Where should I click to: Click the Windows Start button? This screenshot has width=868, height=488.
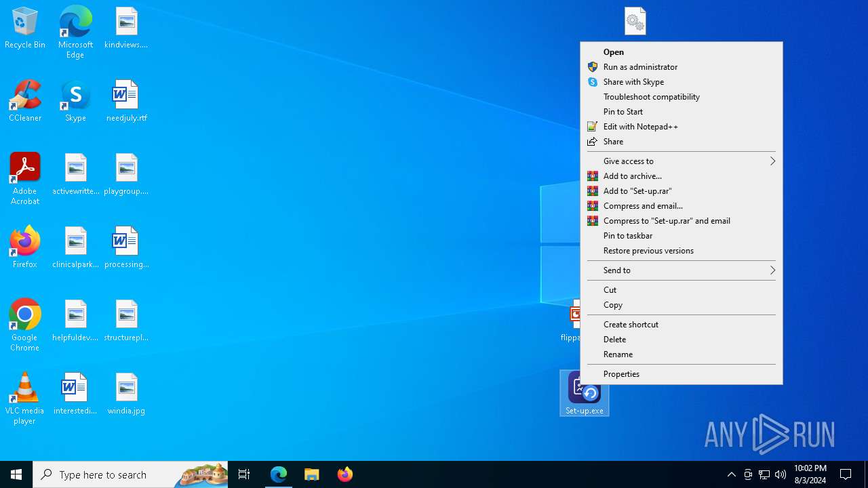point(16,474)
